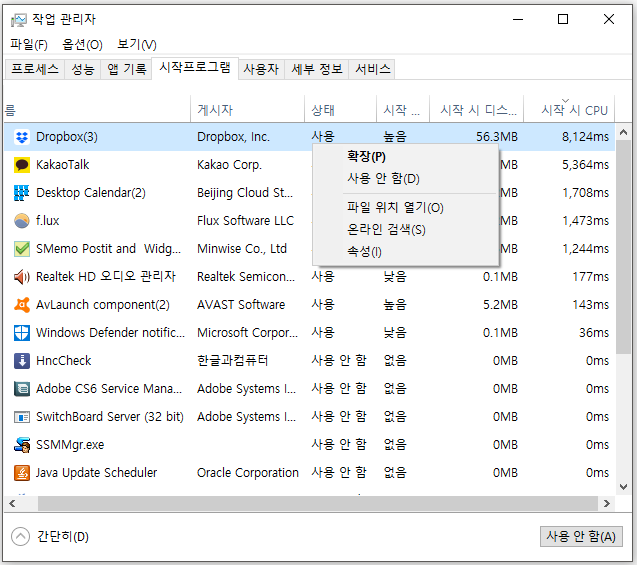
Task: Sort by the 시작 영향 column header
Action: click(403, 109)
